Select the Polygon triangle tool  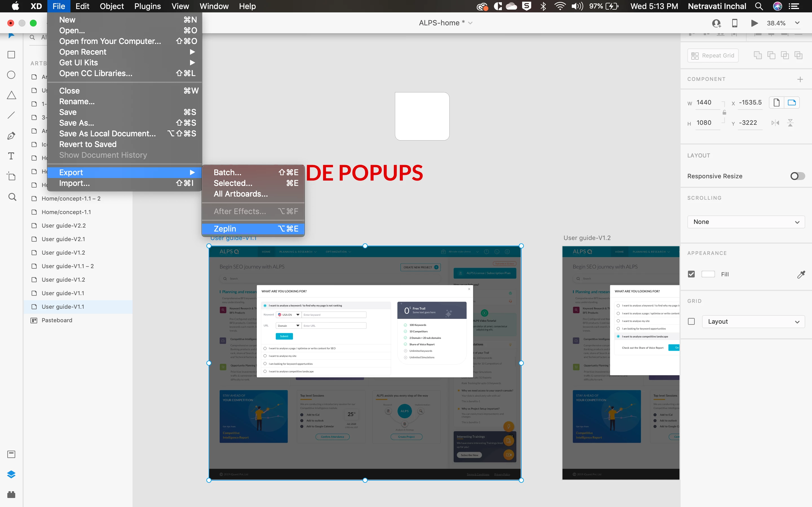point(11,95)
